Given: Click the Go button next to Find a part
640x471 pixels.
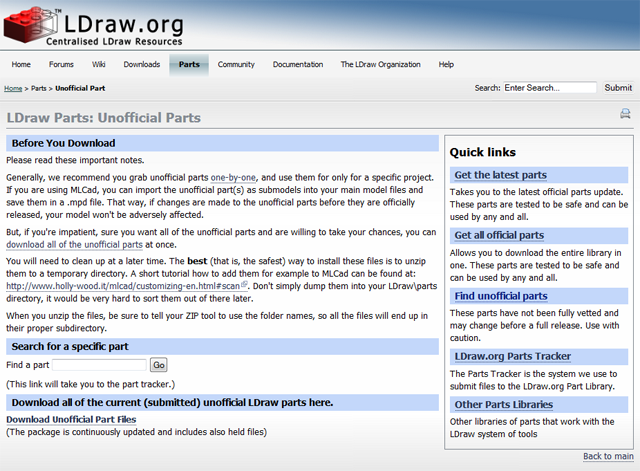Looking at the screenshot, I should coord(158,365).
